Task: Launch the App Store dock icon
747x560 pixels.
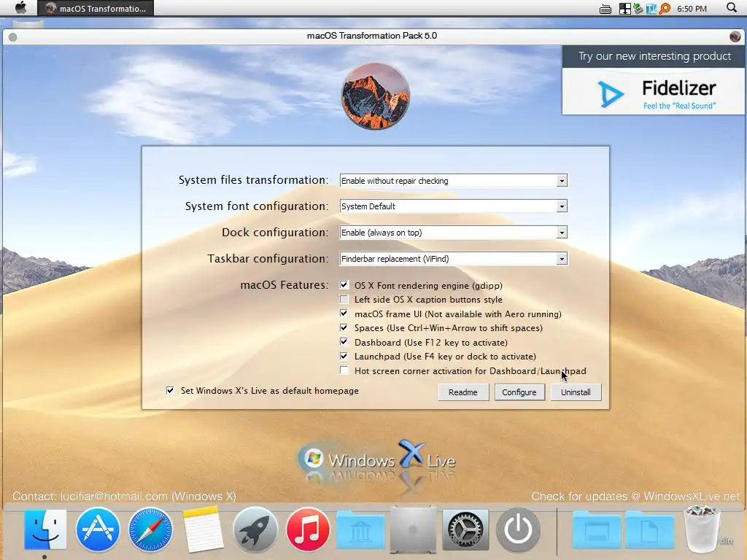Action: pyautogui.click(x=98, y=529)
